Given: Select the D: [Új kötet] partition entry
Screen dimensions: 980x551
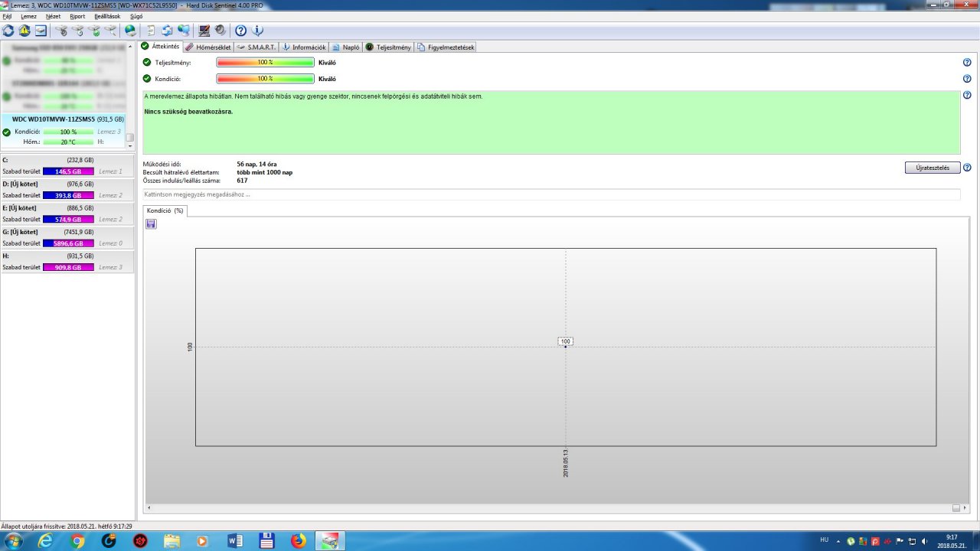Looking at the screenshot, I should tap(67, 189).
